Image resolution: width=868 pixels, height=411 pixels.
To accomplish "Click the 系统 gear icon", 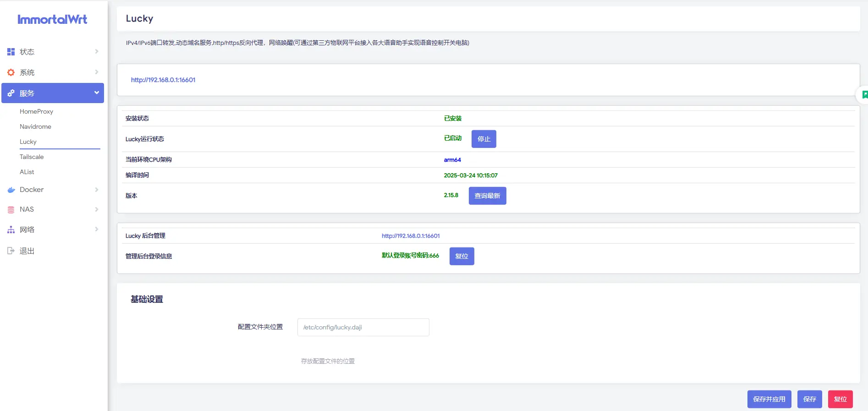I will point(11,72).
